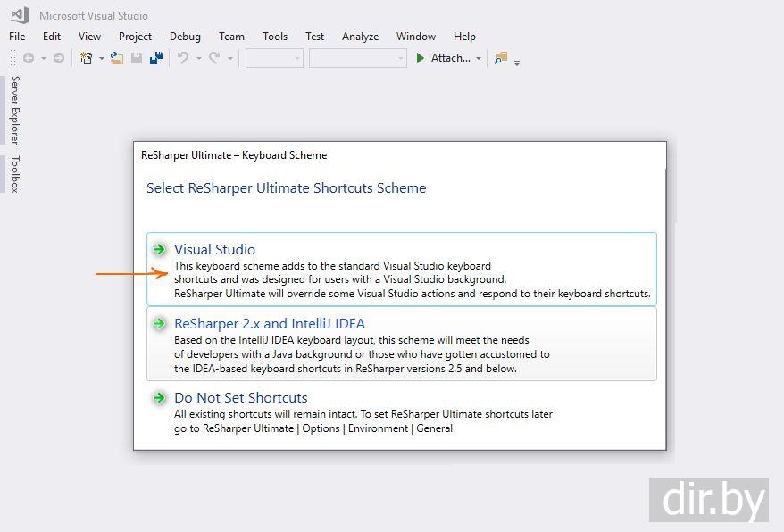Click the New Project toolbar icon

pos(87,58)
